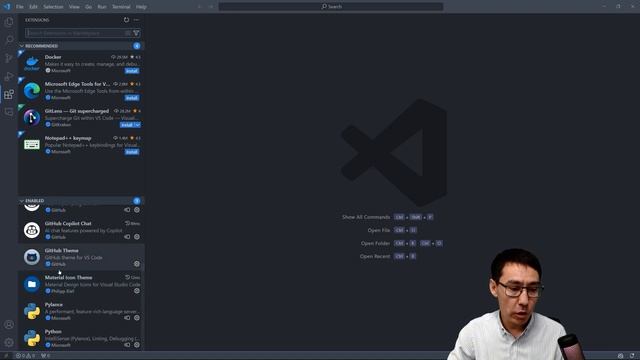The height and width of the screenshot is (360, 640).
Task: Open the Selection menu
Action: click(53, 7)
